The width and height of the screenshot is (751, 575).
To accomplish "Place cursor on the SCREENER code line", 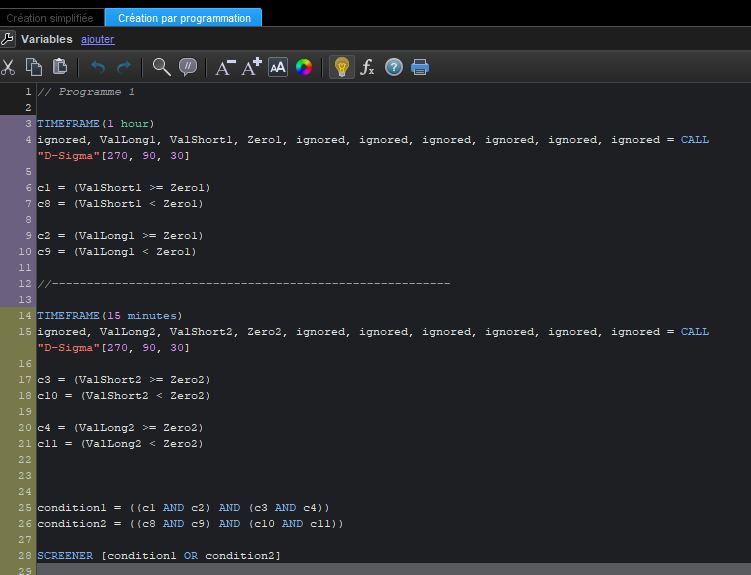I will click(160, 555).
